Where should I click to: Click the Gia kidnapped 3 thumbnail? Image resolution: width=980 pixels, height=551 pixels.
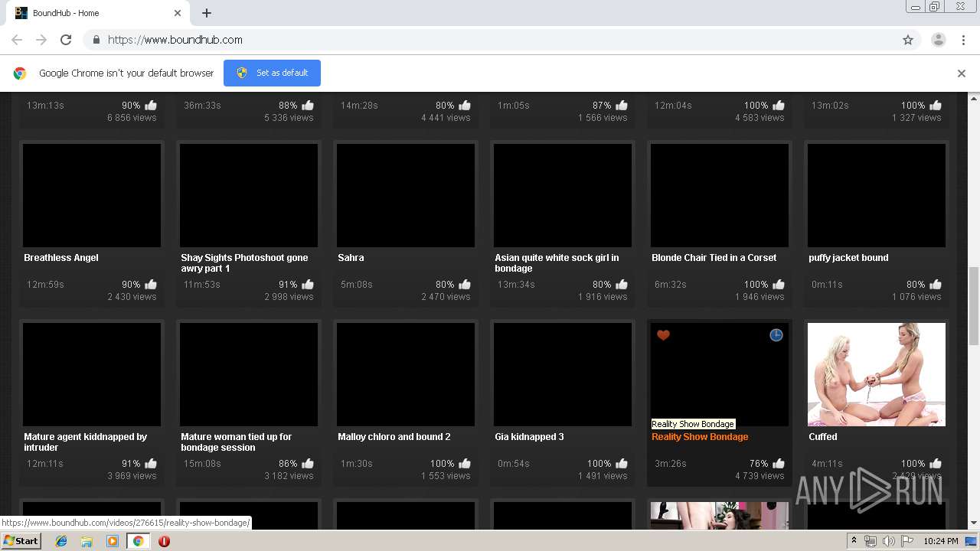click(x=563, y=374)
